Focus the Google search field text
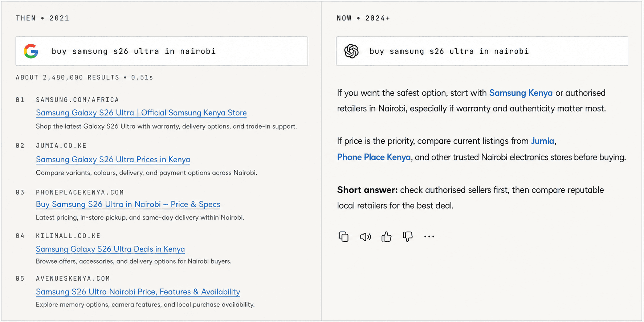The height and width of the screenshot is (322, 644). (134, 51)
